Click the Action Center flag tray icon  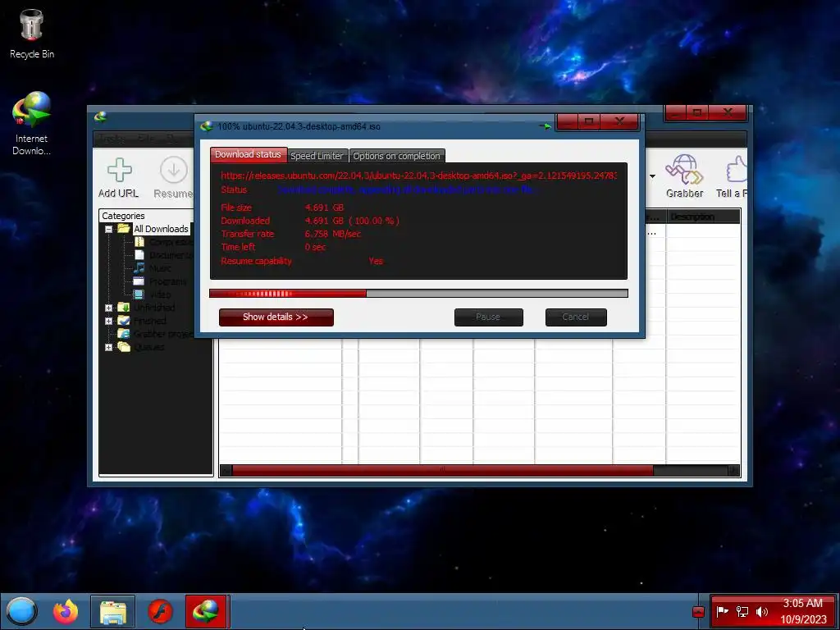(x=723, y=611)
